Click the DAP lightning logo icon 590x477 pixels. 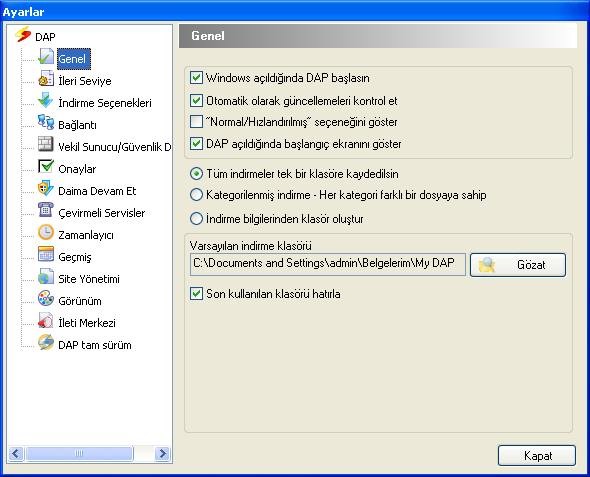(x=23, y=34)
